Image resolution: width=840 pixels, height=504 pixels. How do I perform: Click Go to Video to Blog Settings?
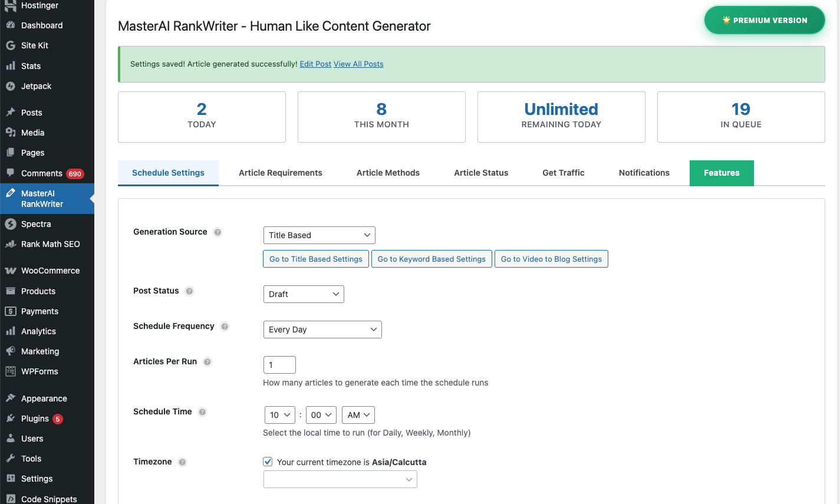tap(551, 259)
